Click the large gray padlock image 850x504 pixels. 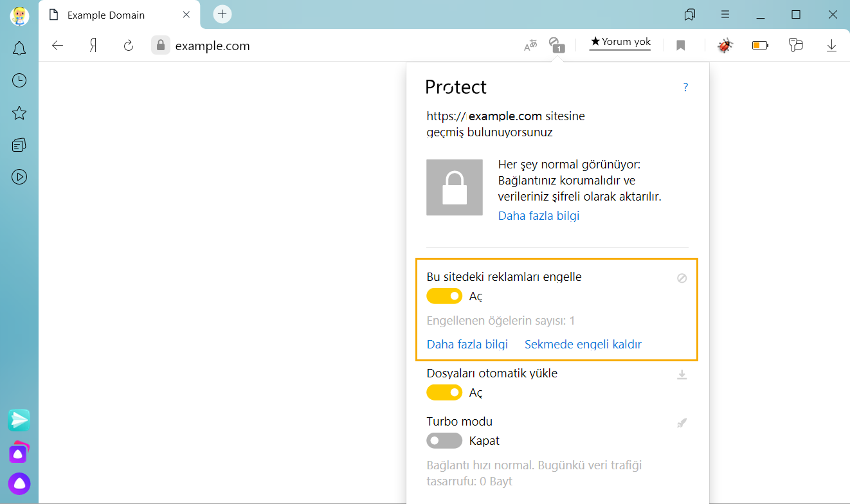click(x=455, y=187)
